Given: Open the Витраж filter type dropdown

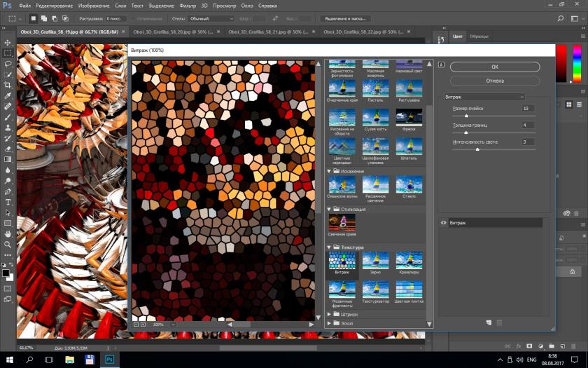Looking at the screenshot, I should click(484, 97).
